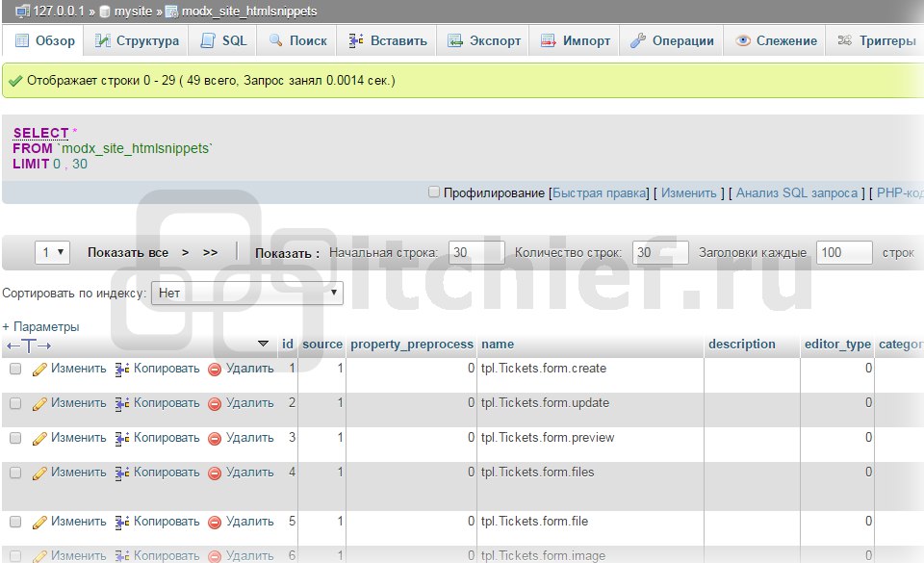Click the SELECT keyword in the query
924x563 pixels.
pos(40,133)
